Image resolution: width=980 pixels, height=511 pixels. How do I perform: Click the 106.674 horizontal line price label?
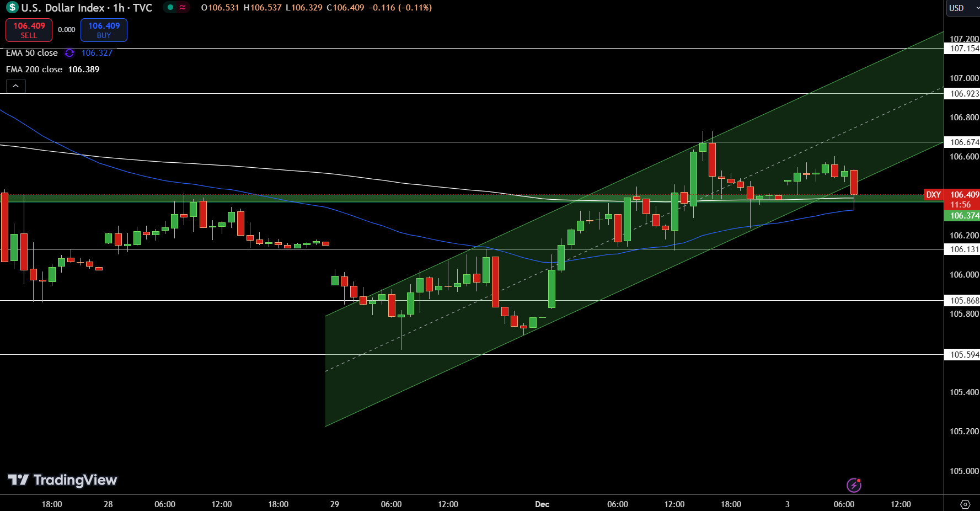962,142
